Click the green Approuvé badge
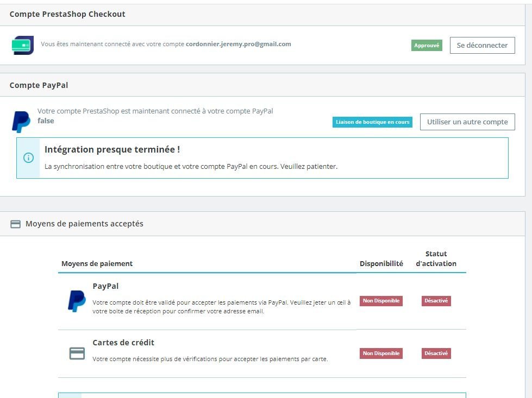 click(427, 46)
